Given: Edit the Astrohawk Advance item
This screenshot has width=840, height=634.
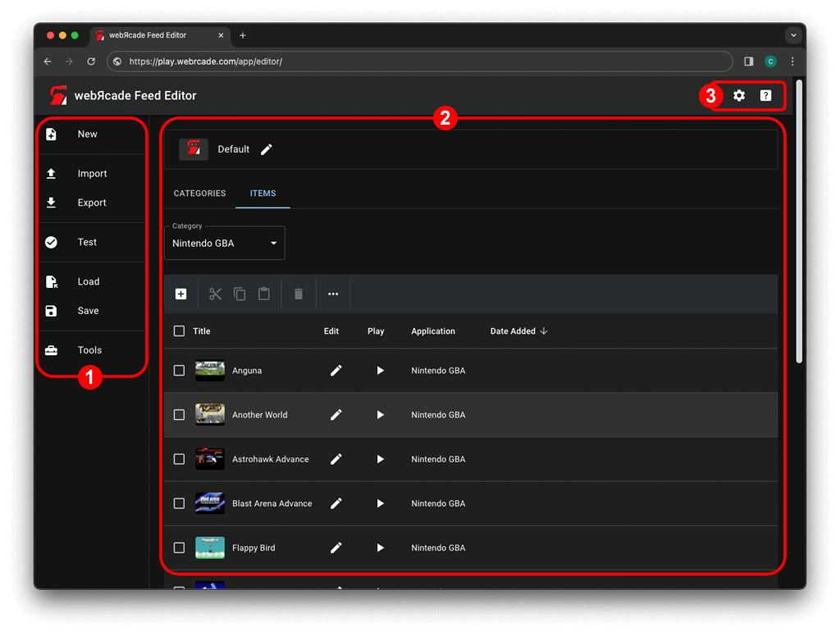Looking at the screenshot, I should [336, 459].
